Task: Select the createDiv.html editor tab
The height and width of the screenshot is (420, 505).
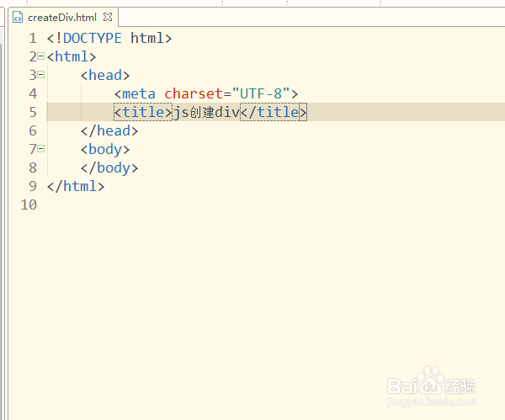Action: pyautogui.click(x=62, y=18)
